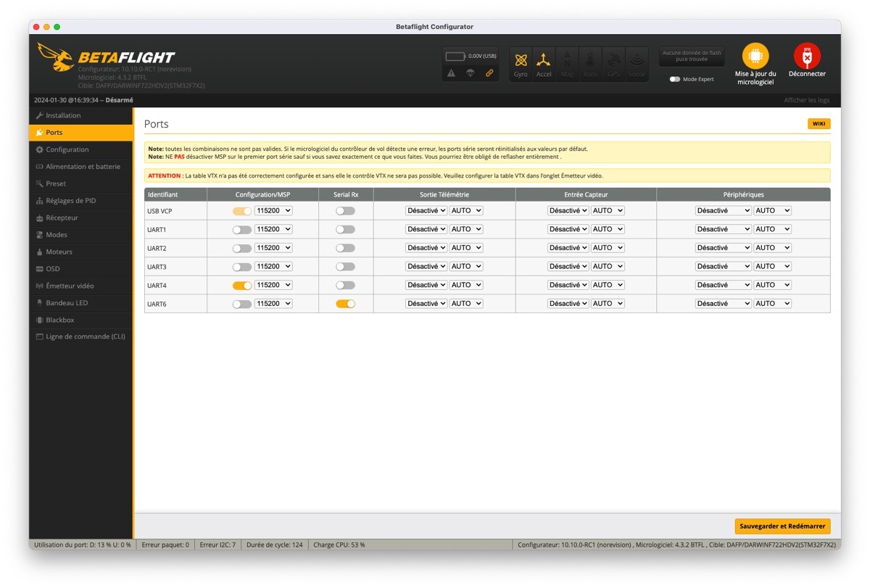
Task: Open UART4 sensor input AUTO dropdown
Action: (608, 286)
